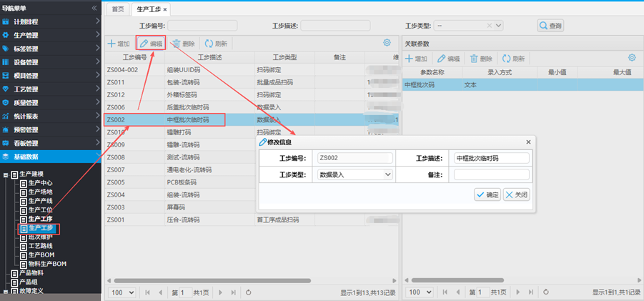Click 删除 in the 关联参数 panel
The height and width of the screenshot is (301, 644).
coord(481,59)
